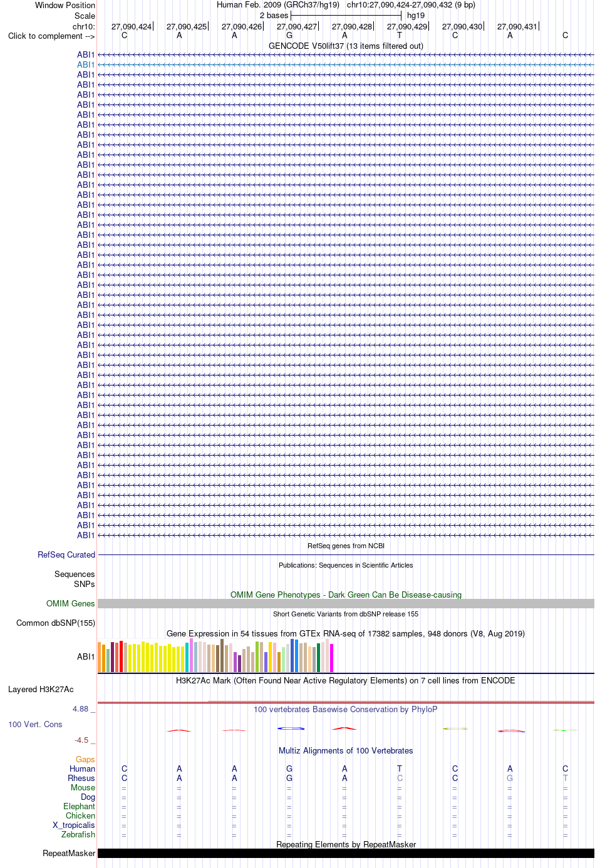Click the ABI1 label beside GTEx bar chart
Screen dimensions: 595x868
tap(86, 656)
